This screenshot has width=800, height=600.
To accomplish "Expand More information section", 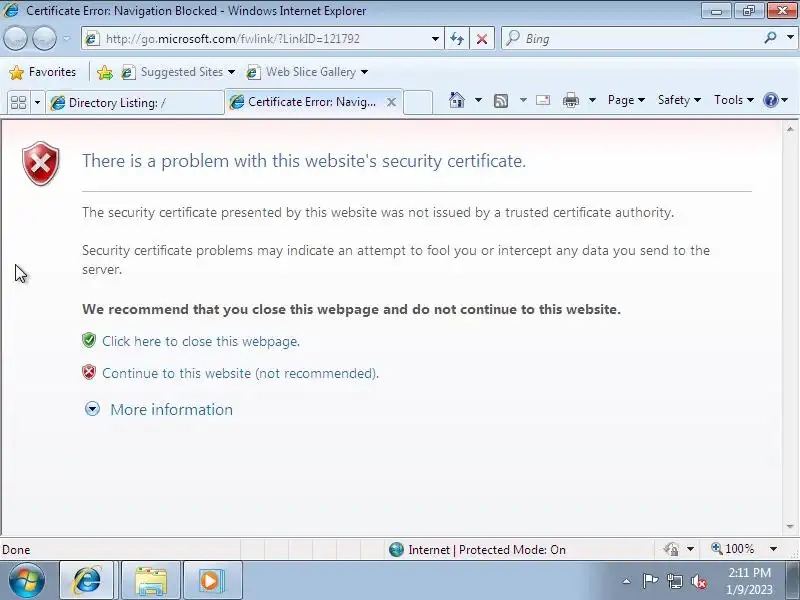I will coord(92,409).
